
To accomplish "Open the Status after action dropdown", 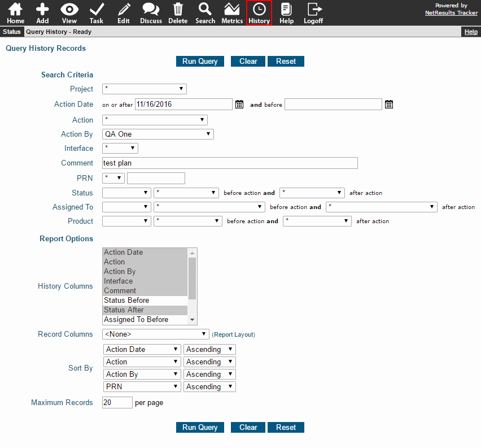I will 312,193.
